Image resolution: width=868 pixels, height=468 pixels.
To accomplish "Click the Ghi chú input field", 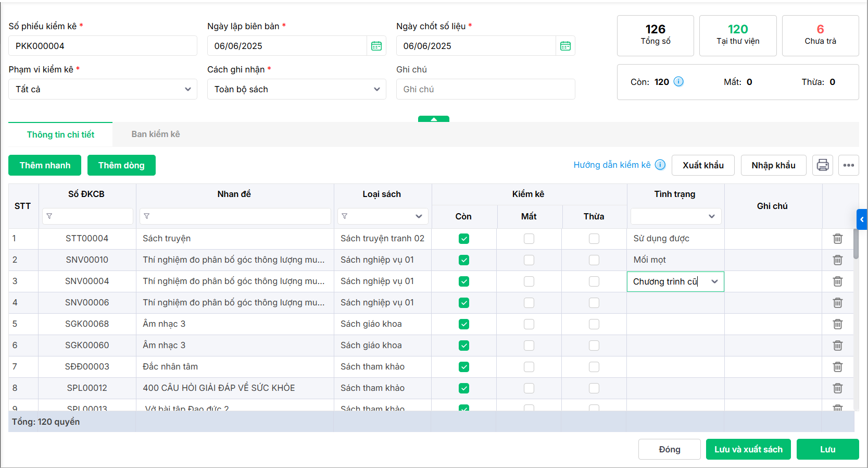I will [x=485, y=89].
